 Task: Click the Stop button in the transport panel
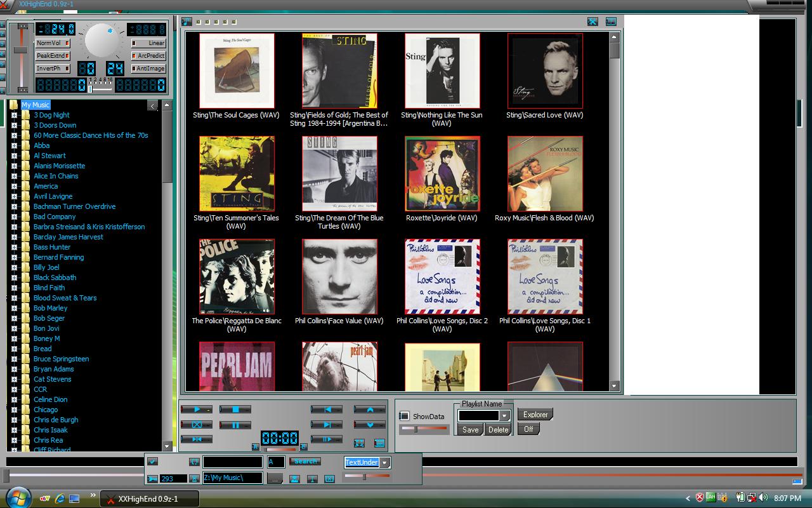coord(235,409)
